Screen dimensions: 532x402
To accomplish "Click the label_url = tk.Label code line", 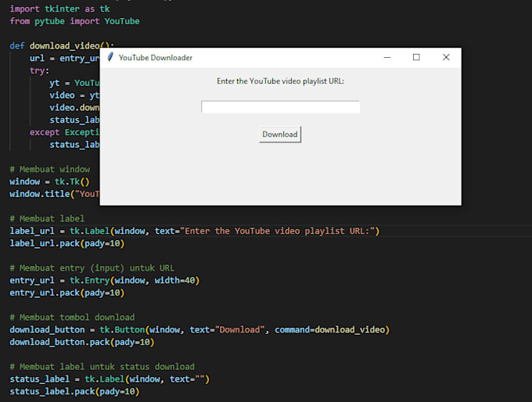I will [194, 231].
